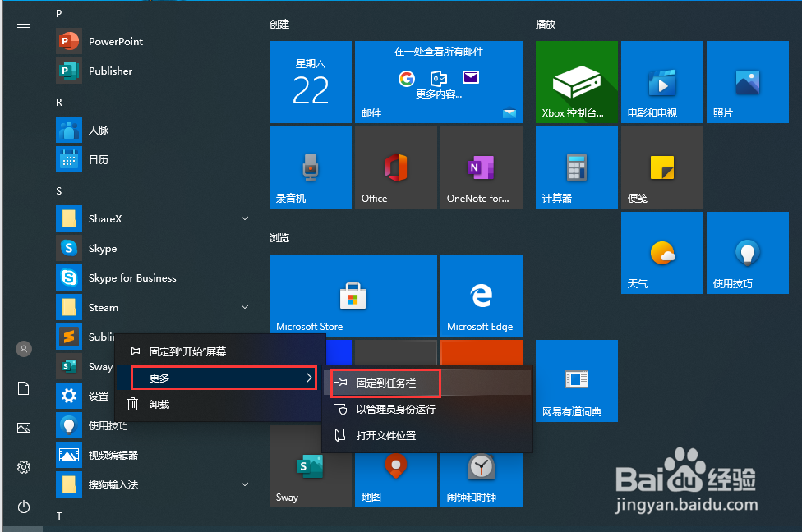The image size is (802, 532).
Task: Open Sway from the app list
Action: (x=85, y=366)
